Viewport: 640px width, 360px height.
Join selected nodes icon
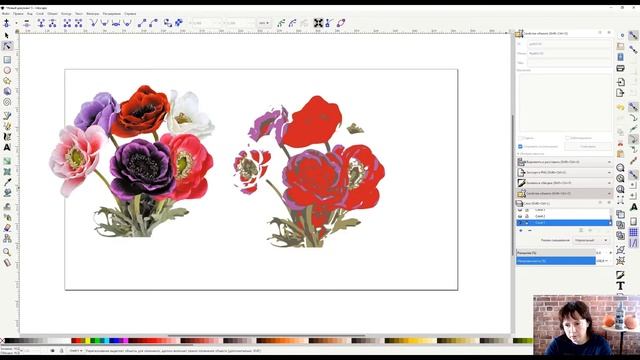41,23
